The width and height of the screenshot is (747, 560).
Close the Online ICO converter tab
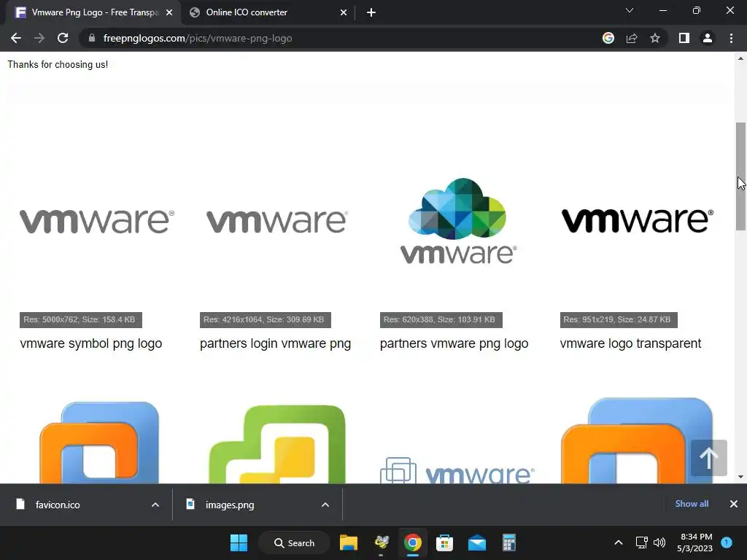[344, 13]
